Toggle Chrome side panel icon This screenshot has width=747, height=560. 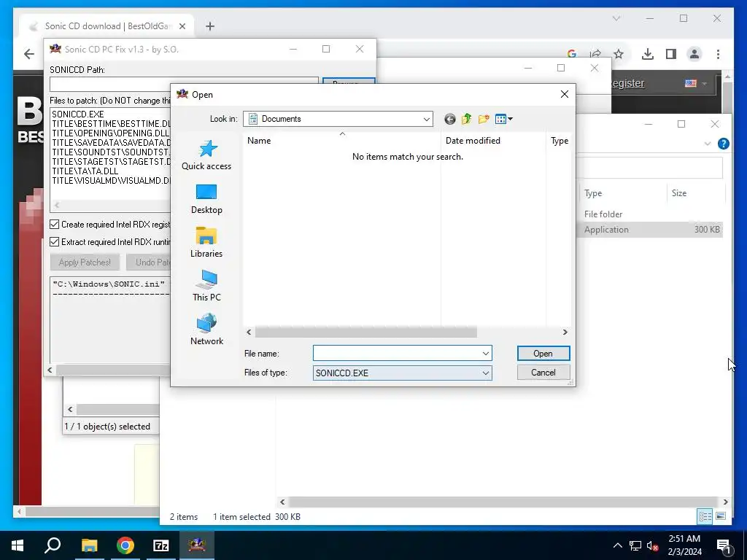click(671, 54)
